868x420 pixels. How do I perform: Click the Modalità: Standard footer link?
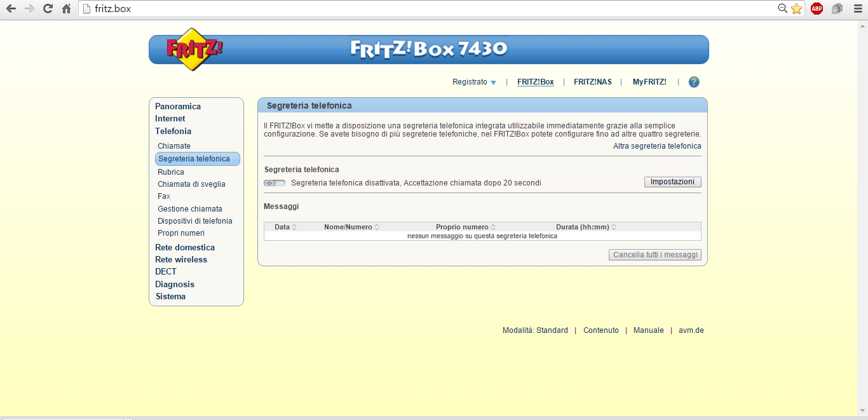(535, 330)
